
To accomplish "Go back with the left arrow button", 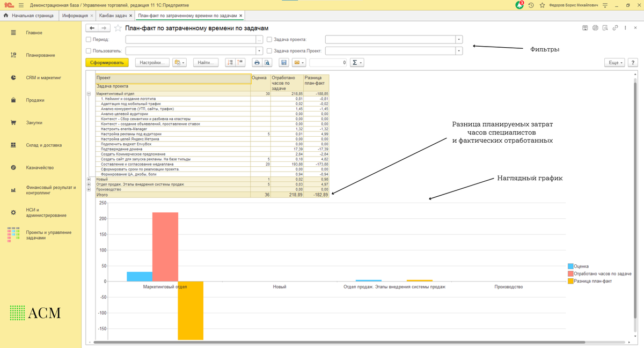I will (92, 28).
